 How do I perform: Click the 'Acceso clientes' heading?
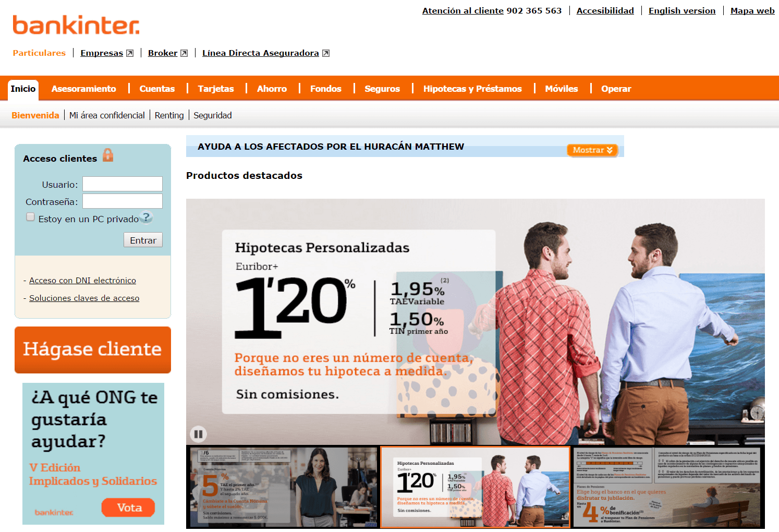pyautogui.click(x=60, y=159)
